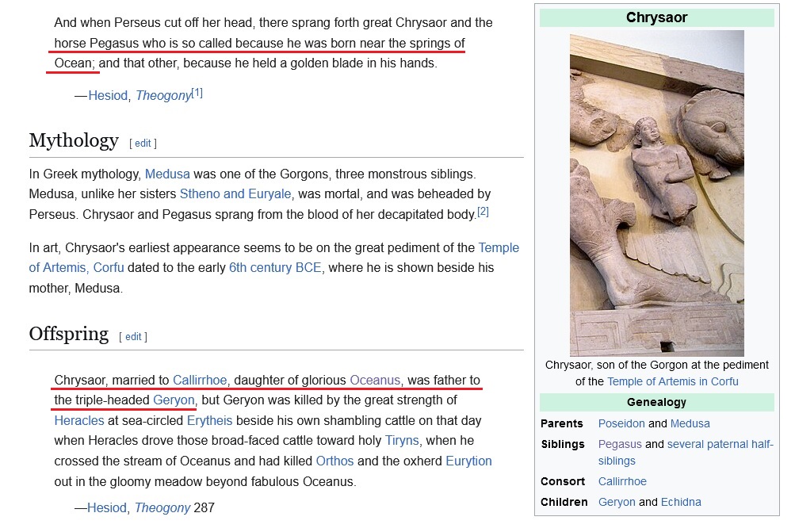Open the 6th century BCE link
795x532 pixels.
tap(275, 267)
